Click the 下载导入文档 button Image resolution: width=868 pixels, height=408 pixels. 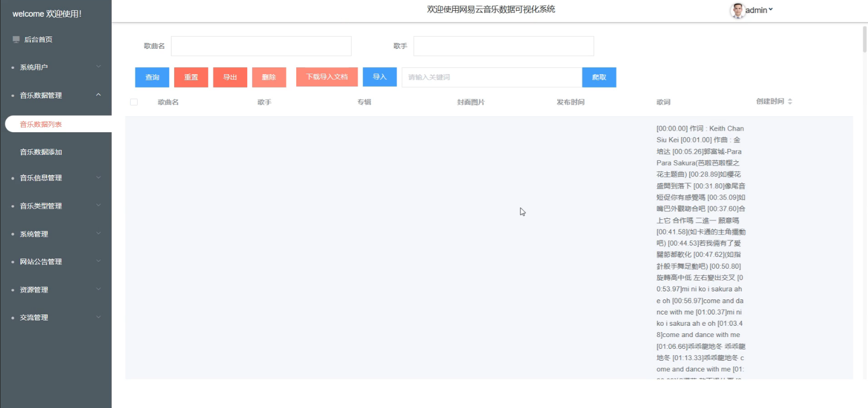point(327,77)
